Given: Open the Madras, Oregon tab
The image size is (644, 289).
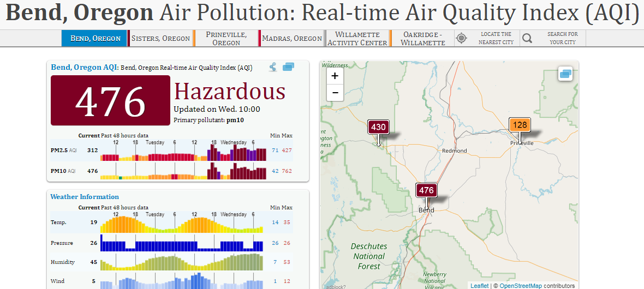Looking at the screenshot, I should 291,38.
